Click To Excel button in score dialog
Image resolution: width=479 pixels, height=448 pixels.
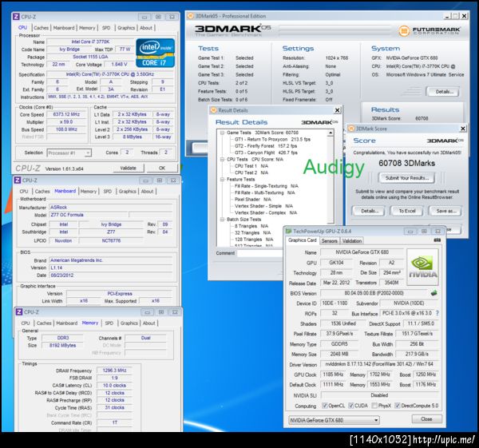(407, 211)
